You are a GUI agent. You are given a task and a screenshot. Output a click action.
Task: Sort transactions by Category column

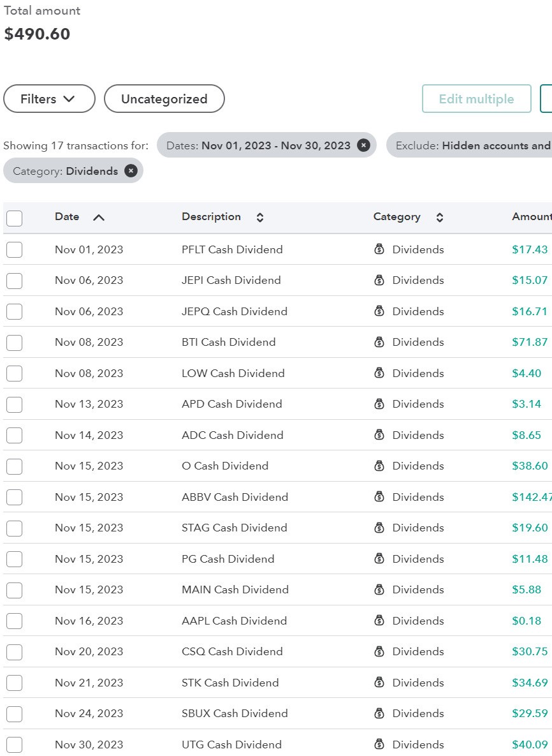[439, 218]
